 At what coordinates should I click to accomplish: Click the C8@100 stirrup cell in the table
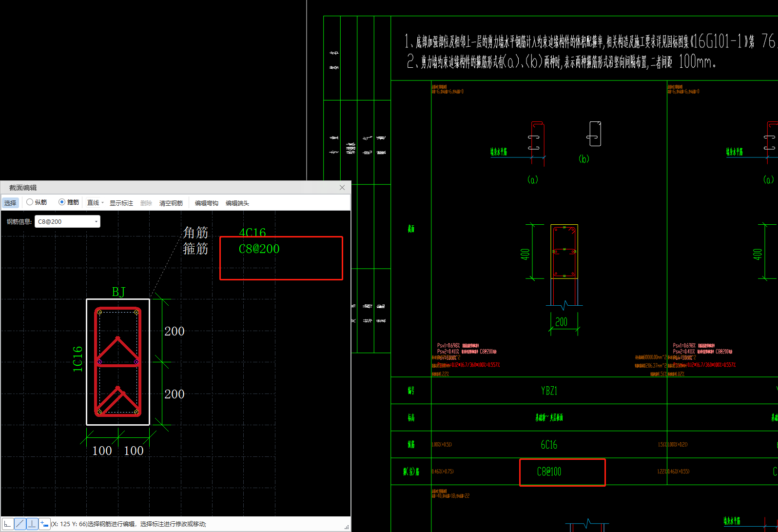pos(549,472)
